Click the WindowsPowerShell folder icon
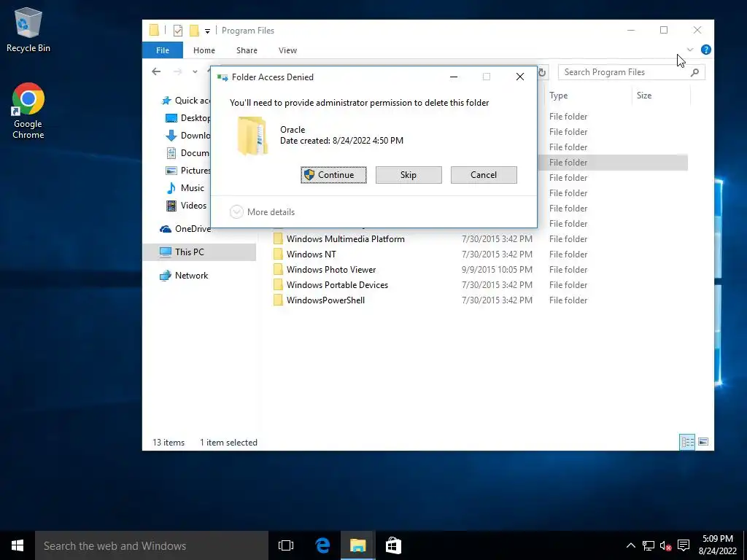Viewport: 747px width, 560px height. coord(278,300)
